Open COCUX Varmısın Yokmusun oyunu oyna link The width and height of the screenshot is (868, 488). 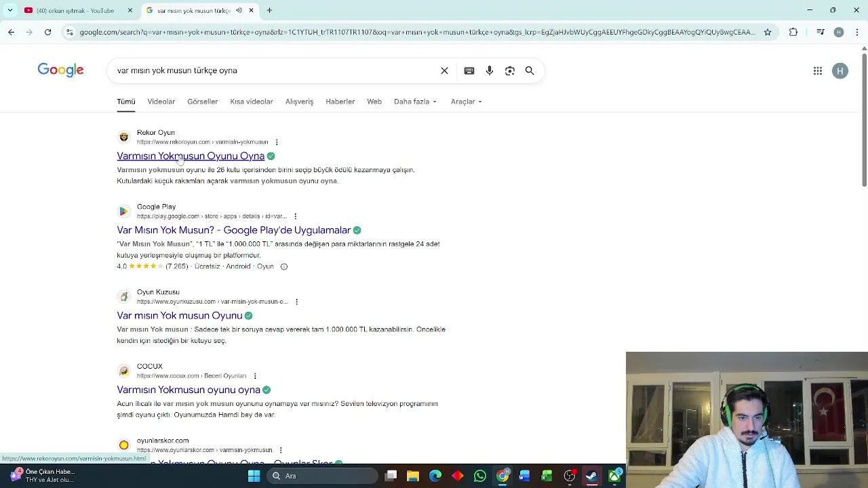click(189, 390)
